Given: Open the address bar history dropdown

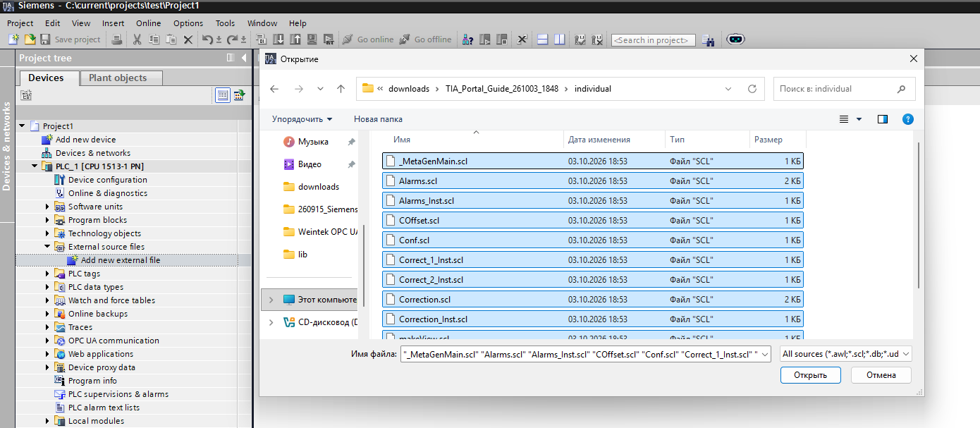Looking at the screenshot, I should (728, 89).
